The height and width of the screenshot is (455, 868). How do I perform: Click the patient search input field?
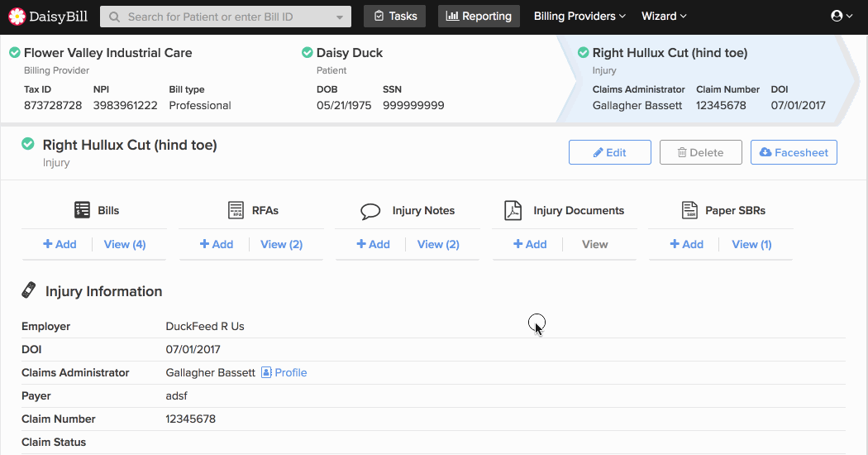226,17
